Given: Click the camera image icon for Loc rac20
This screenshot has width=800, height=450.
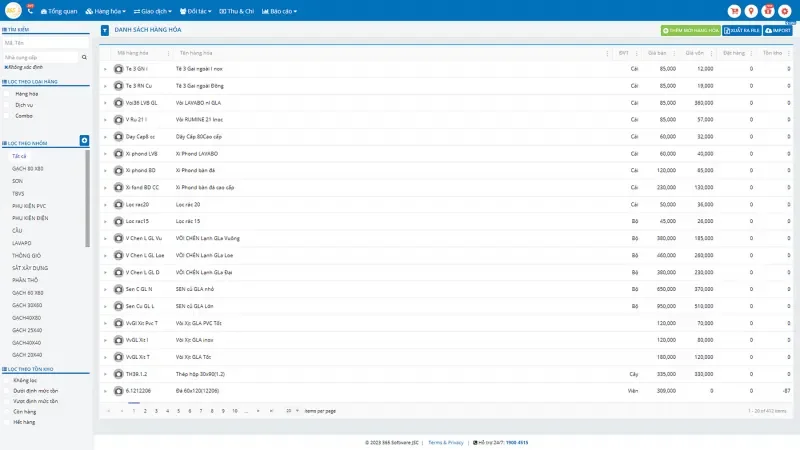Looking at the screenshot, I should click(x=118, y=204).
